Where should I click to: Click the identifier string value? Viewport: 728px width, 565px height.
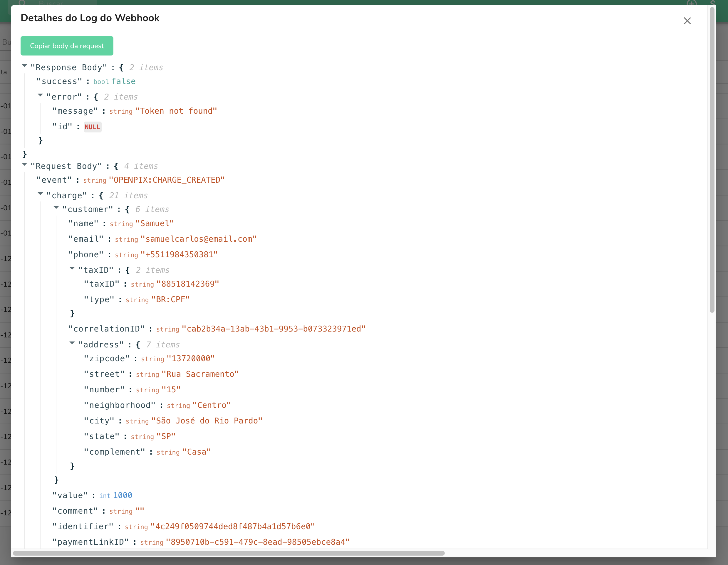(x=233, y=526)
